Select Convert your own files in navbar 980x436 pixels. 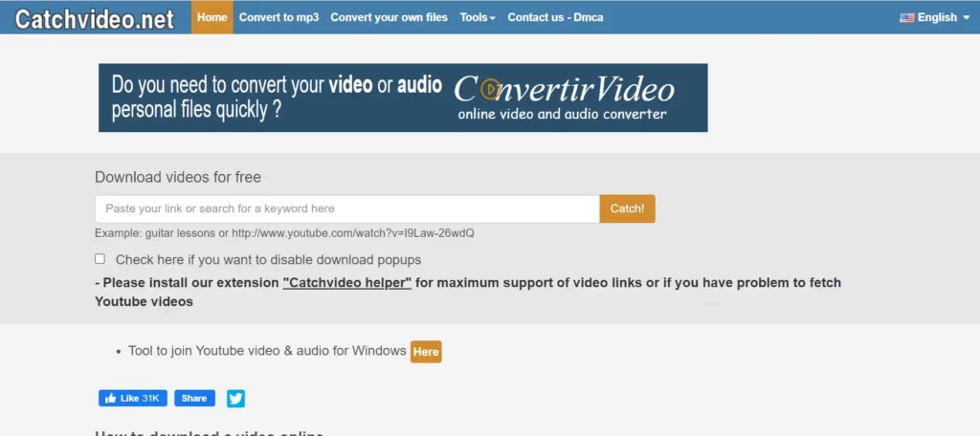coord(389,17)
